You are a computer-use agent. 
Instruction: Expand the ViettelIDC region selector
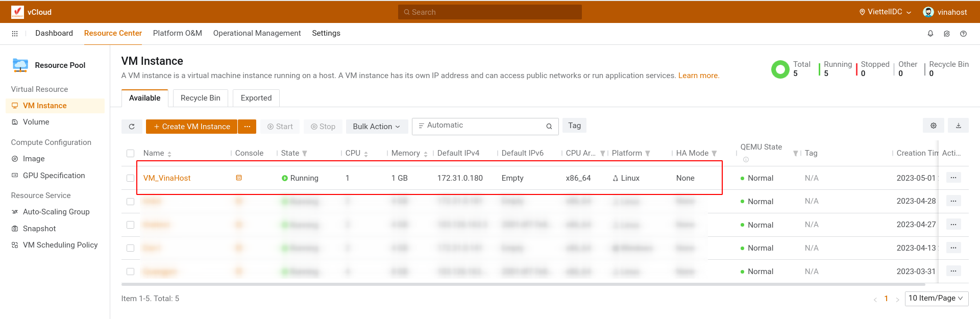(x=885, y=12)
